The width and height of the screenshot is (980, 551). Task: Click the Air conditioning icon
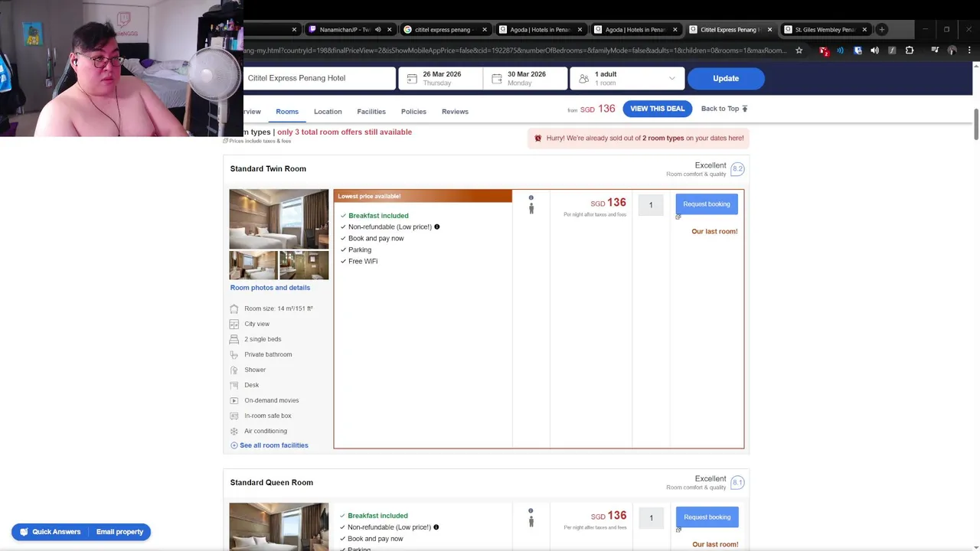tap(234, 431)
